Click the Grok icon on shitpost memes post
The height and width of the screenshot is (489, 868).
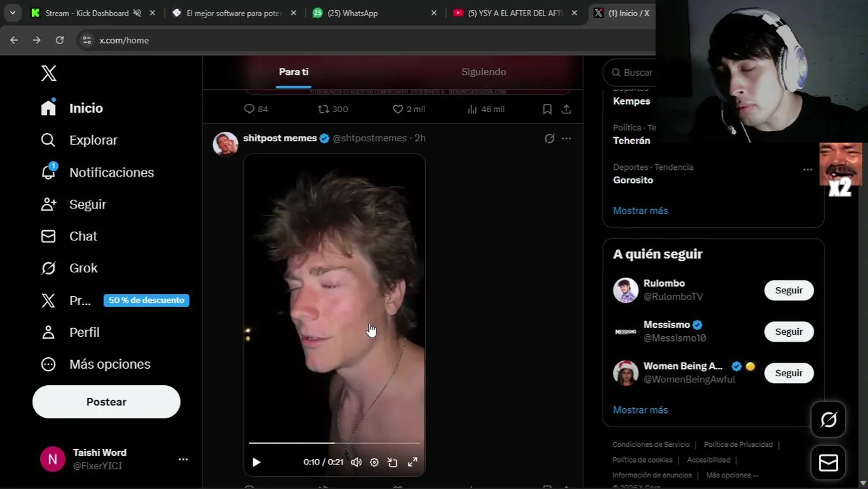(x=549, y=139)
